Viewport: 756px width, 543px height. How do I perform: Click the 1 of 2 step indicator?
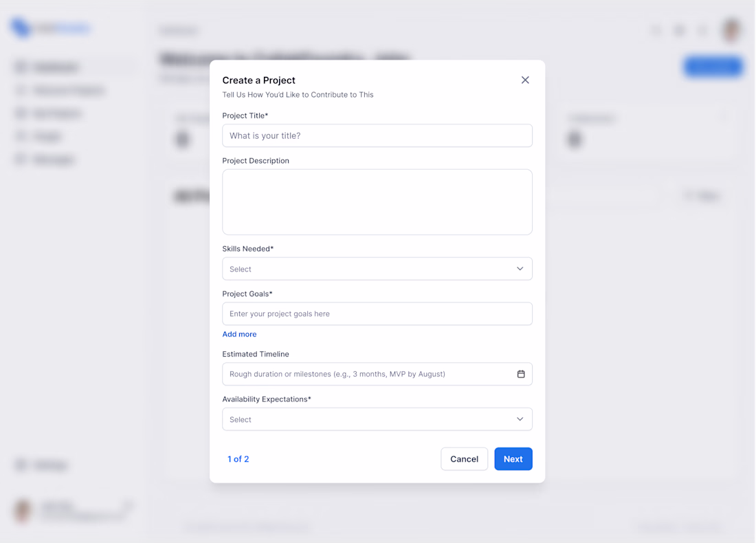click(238, 459)
